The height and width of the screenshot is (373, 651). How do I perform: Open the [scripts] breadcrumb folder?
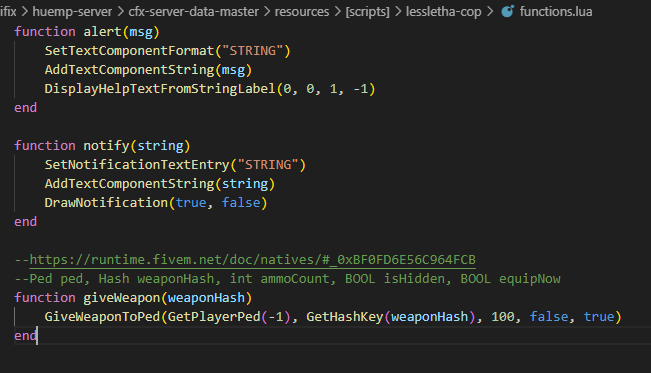tap(367, 12)
